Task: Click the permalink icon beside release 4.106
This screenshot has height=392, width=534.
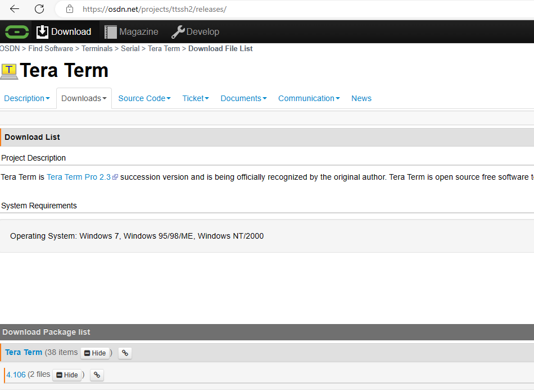Action: [97, 375]
